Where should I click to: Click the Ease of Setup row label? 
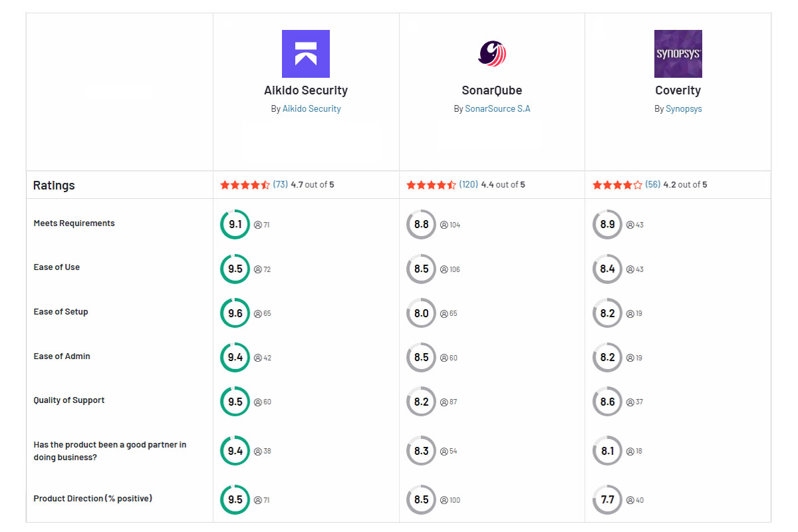click(61, 312)
